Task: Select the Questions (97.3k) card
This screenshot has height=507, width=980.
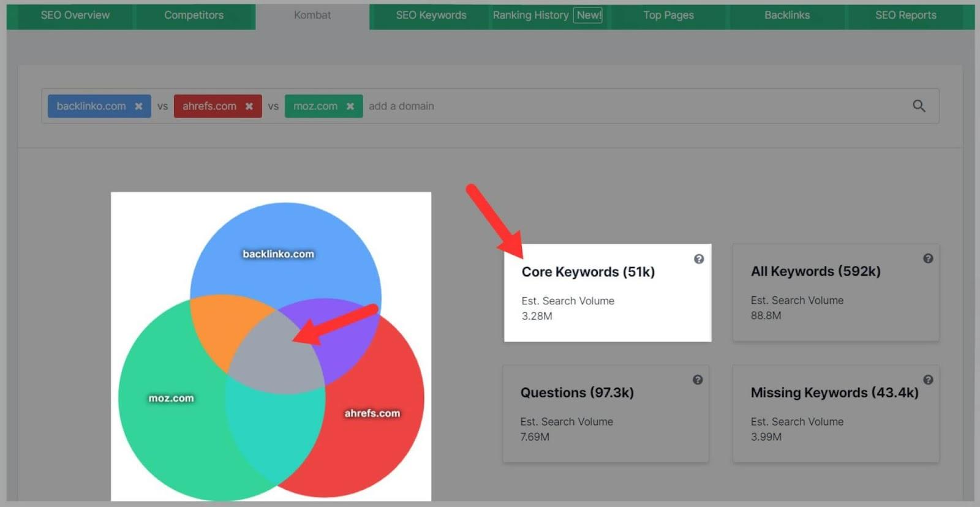Action: tap(606, 414)
